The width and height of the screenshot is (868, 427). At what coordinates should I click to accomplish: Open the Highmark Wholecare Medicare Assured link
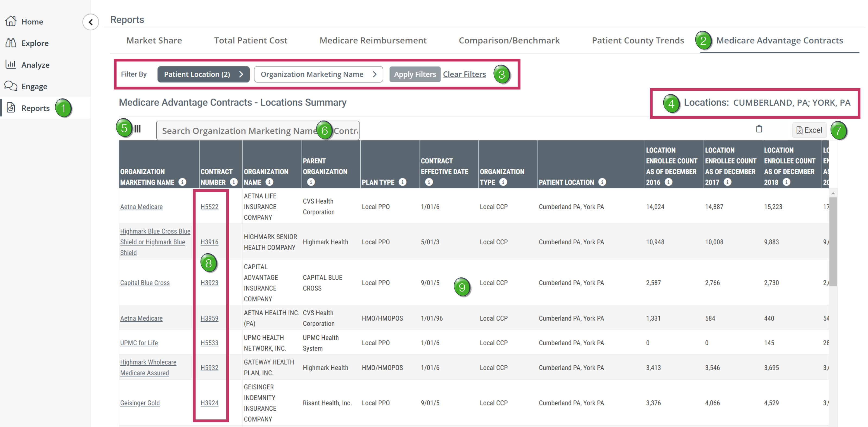point(148,368)
